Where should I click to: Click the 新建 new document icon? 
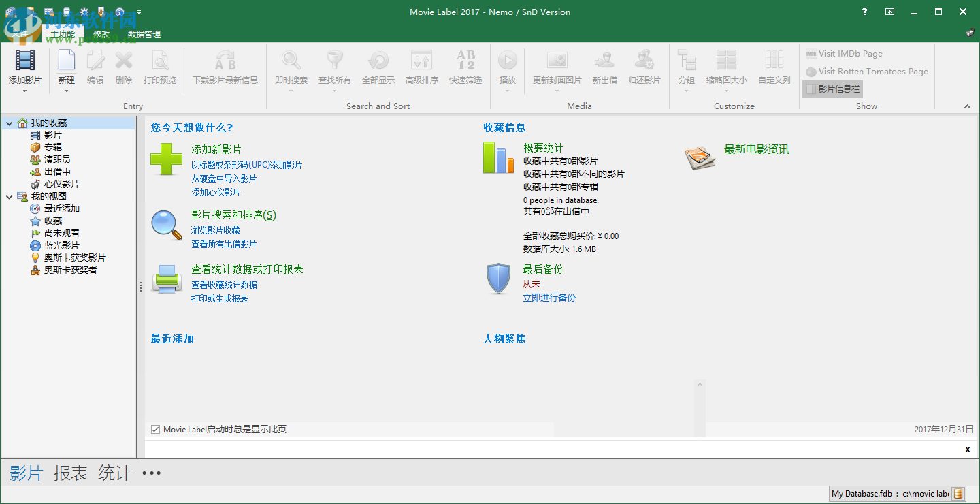pos(66,61)
